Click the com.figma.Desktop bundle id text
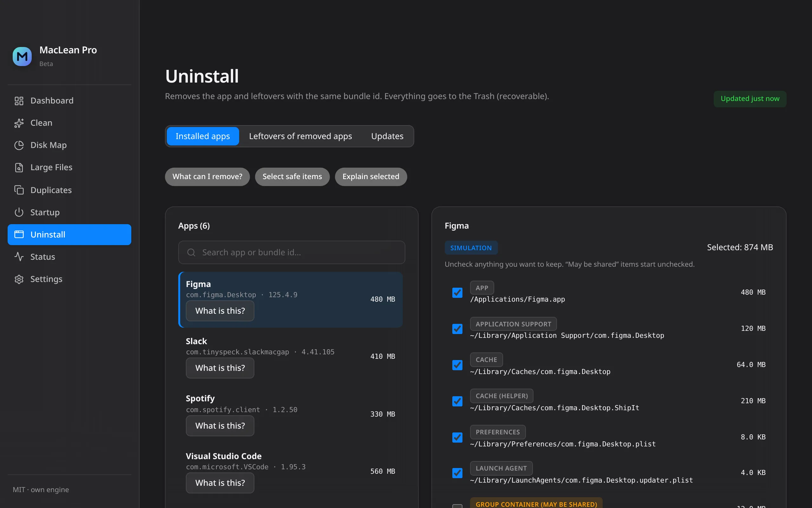The height and width of the screenshot is (508, 812). coord(221,295)
